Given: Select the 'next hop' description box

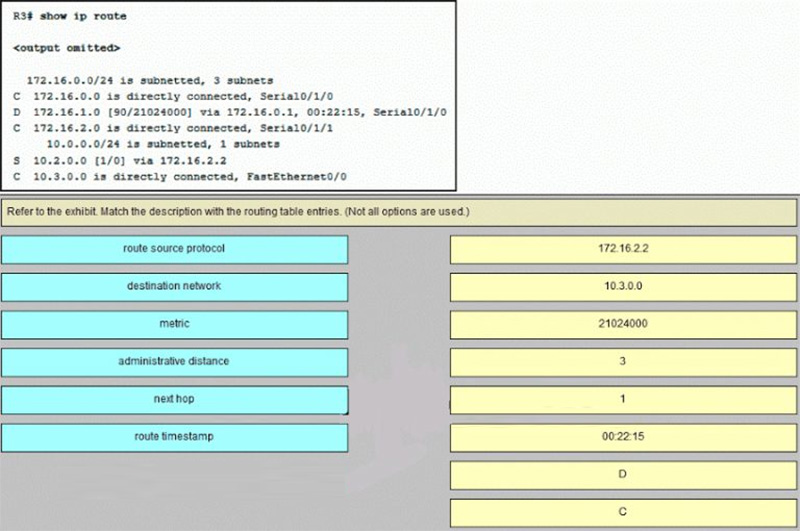Looking at the screenshot, I should click(x=174, y=400).
